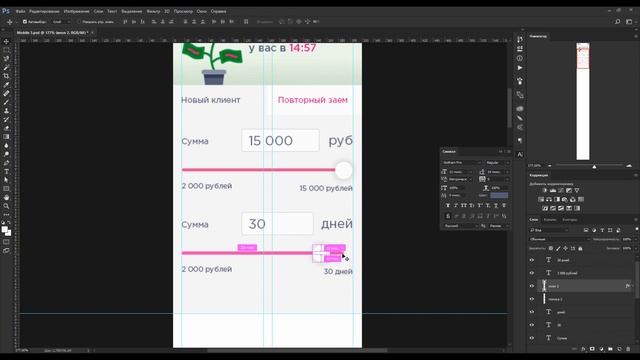Viewport: 640px width, 360px height.
Task: Select the Gradient tool
Action: (x=6, y=137)
